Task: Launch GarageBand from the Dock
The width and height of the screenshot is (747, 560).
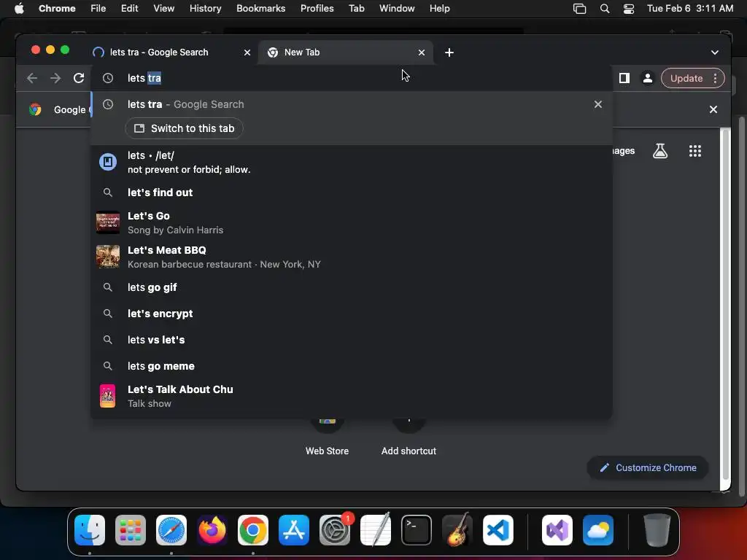Action: click(457, 530)
